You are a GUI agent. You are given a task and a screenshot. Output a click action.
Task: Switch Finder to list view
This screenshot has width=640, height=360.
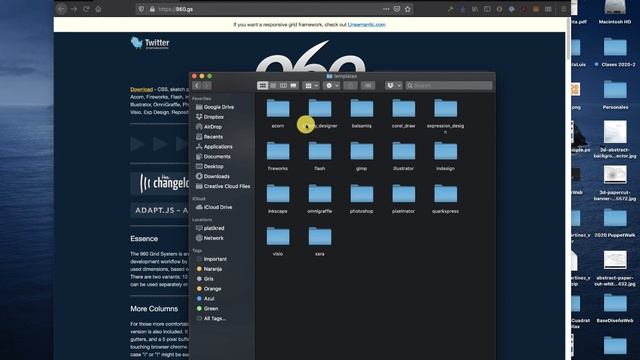273,85
